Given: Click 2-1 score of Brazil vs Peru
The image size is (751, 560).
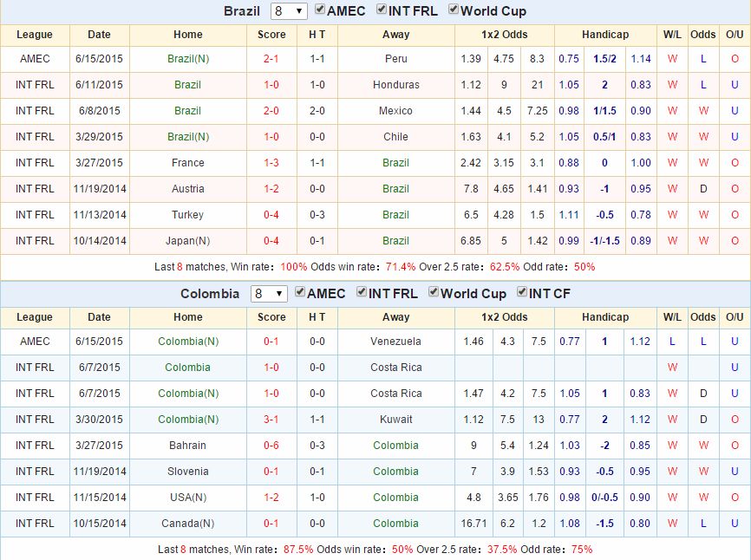Looking at the screenshot, I should pos(271,59).
